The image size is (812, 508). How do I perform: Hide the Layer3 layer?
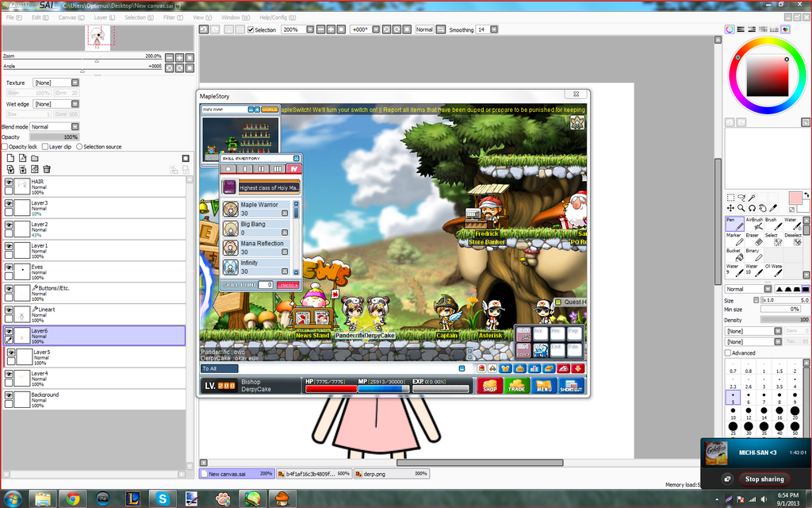(9, 203)
